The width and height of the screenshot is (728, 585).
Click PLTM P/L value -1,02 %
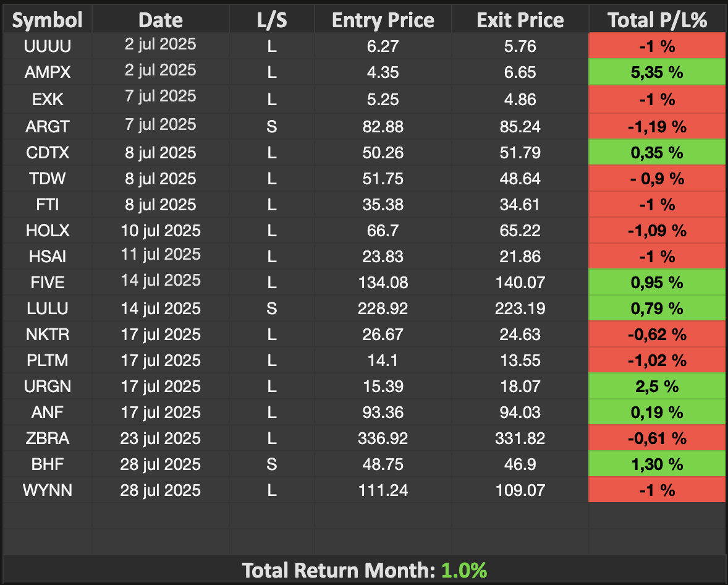tap(657, 361)
